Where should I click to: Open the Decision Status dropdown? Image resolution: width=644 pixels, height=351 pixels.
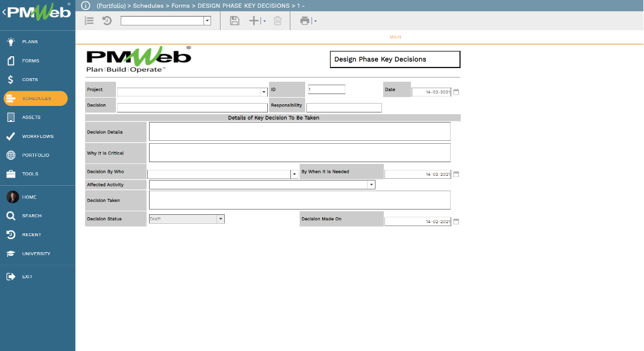pyautogui.click(x=221, y=219)
